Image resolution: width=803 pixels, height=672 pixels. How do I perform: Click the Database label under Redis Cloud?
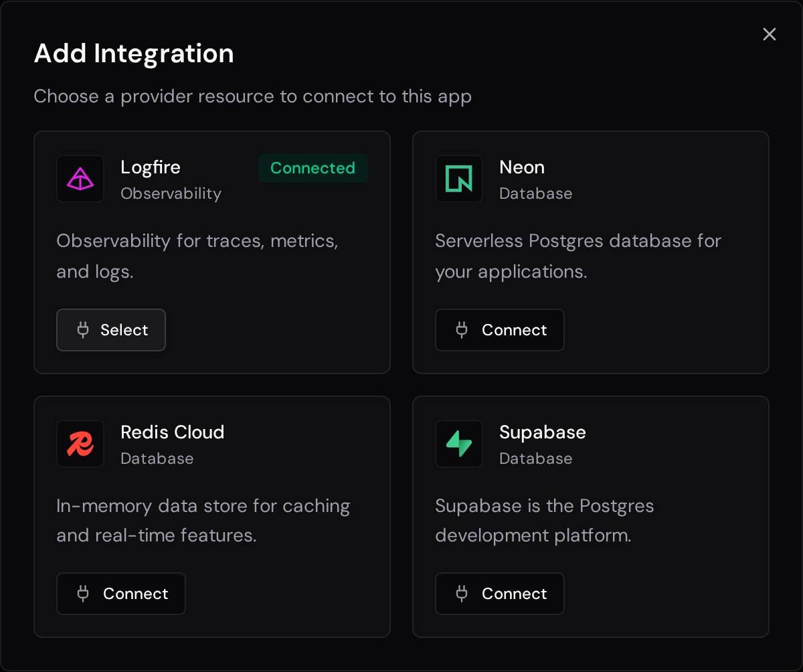pyautogui.click(x=157, y=458)
